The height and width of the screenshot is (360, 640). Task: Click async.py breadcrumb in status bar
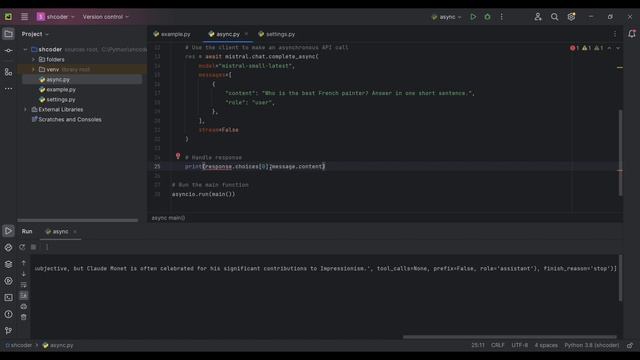(x=58, y=345)
